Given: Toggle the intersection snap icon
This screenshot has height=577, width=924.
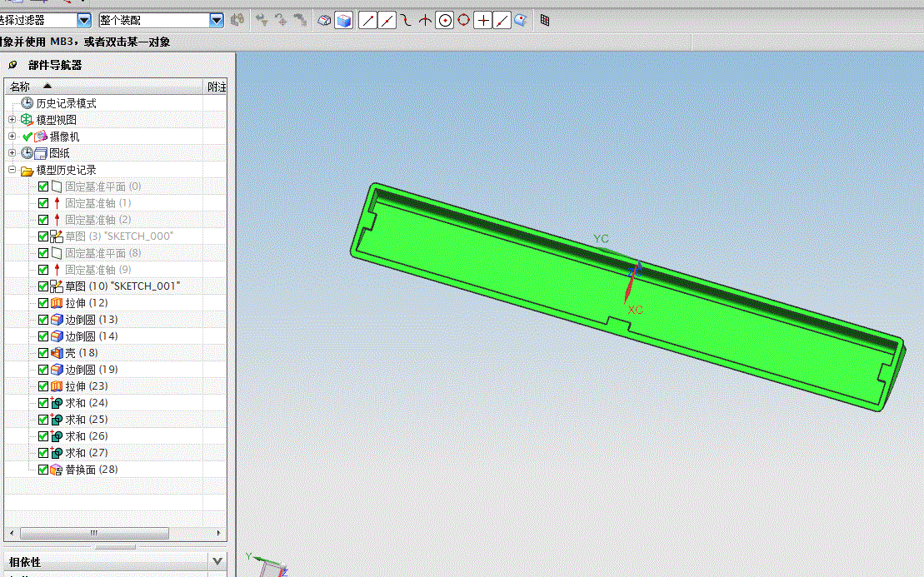Looking at the screenshot, I should (426, 21).
